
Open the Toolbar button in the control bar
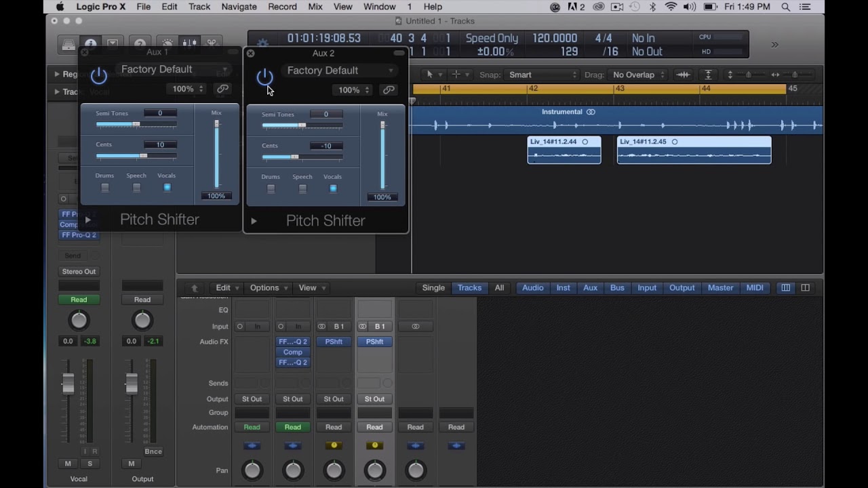113,45
